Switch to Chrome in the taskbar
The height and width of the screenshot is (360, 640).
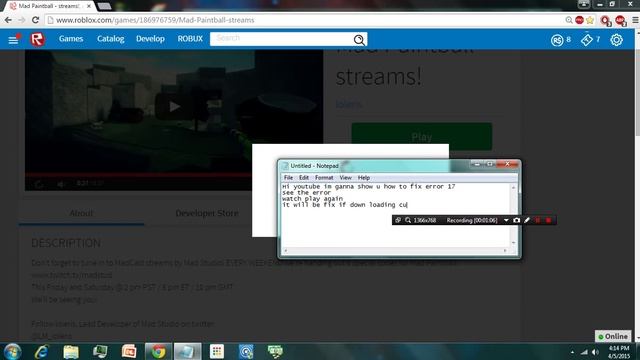[x=158, y=351]
